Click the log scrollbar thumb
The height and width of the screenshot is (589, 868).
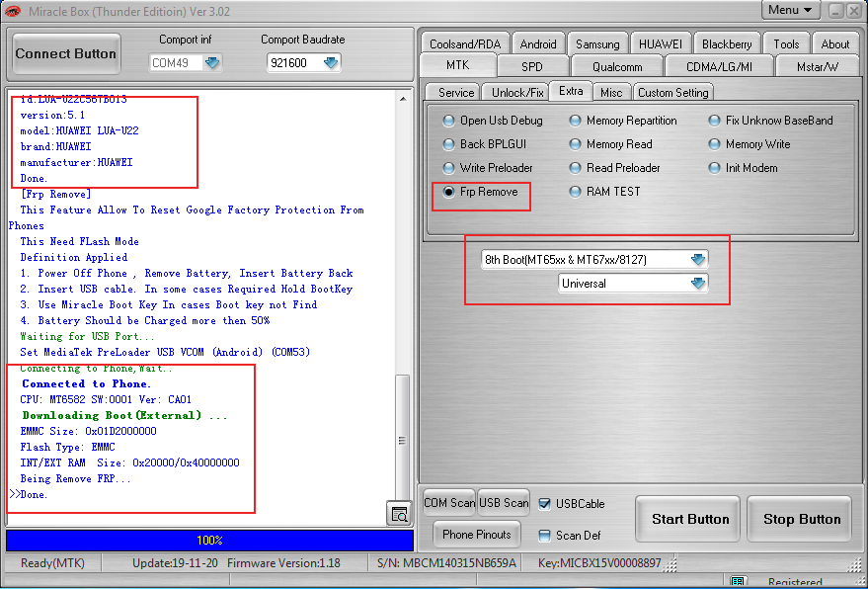click(x=403, y=440)
